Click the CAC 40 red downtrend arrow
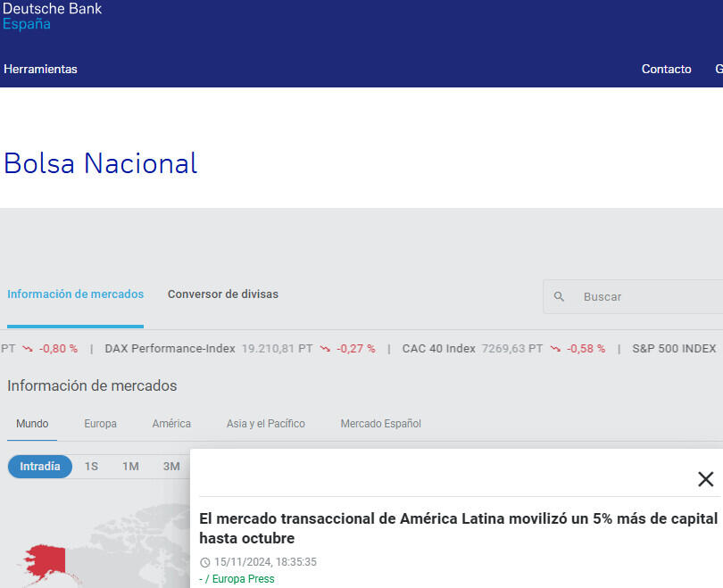The image size is (723, 588). click(555, 348)
